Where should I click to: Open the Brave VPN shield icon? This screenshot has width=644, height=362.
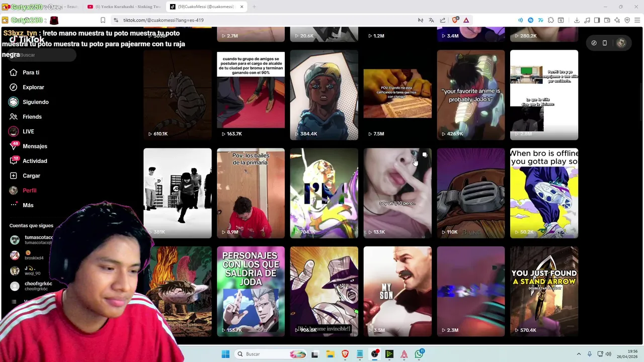click(627, 20)
